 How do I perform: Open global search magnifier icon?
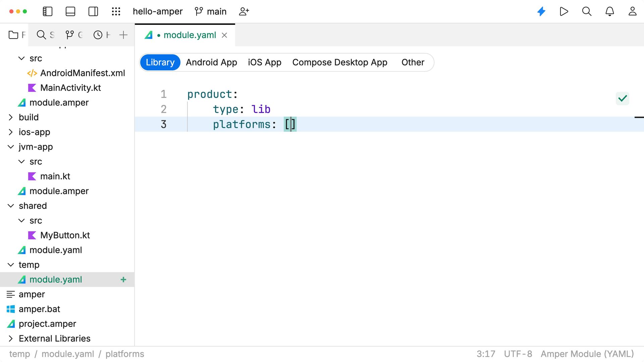(587, 11)
